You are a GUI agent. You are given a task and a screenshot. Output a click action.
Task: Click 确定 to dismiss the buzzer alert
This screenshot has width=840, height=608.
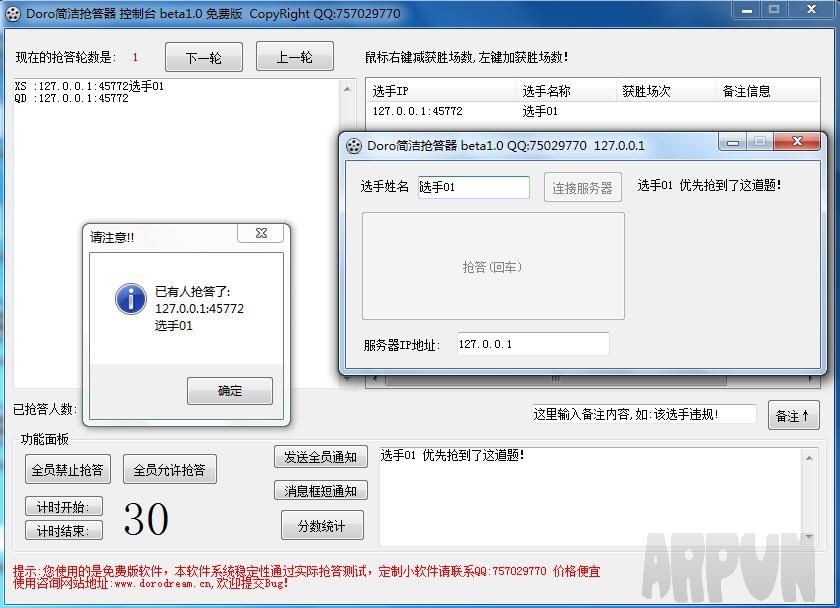229,391
